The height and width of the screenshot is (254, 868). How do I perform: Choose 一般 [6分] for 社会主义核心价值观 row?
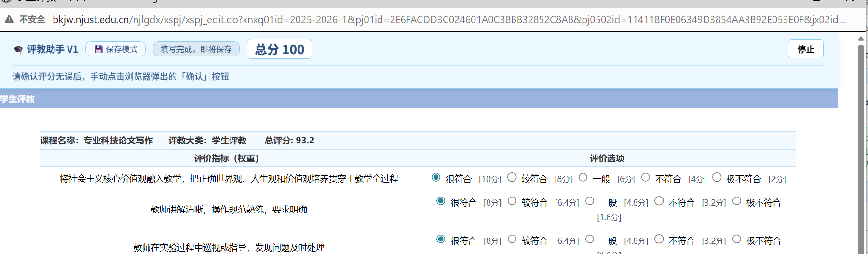[x=583, y=178]
